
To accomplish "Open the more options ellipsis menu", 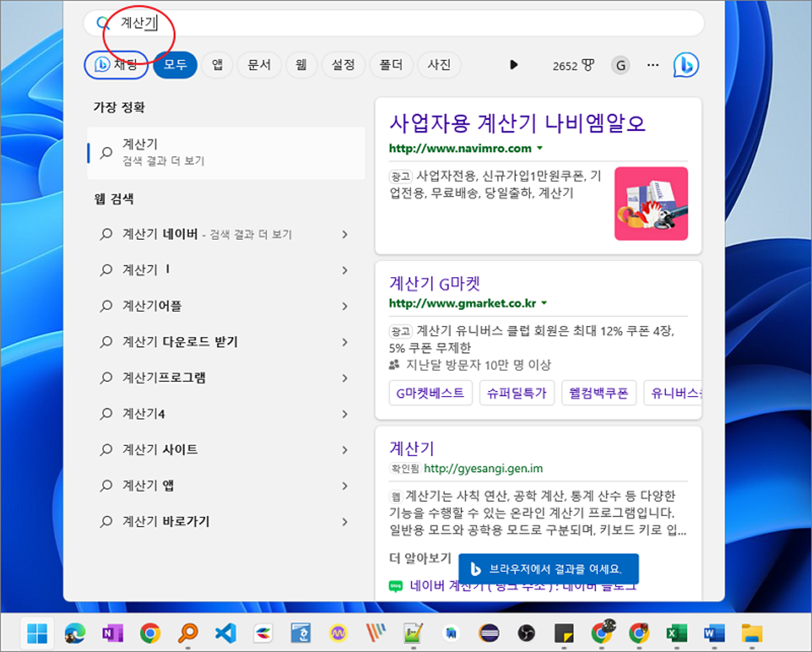I will click(653, 65).
